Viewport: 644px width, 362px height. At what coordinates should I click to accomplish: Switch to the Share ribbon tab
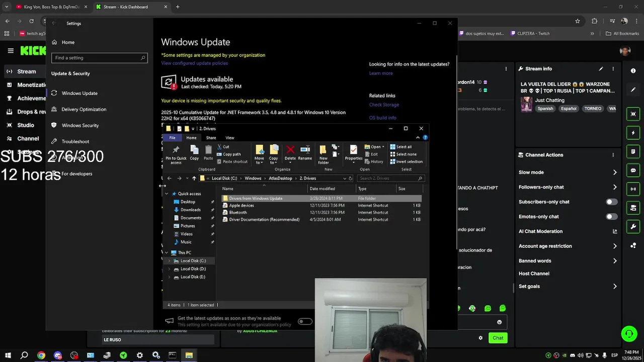[211, 138]
